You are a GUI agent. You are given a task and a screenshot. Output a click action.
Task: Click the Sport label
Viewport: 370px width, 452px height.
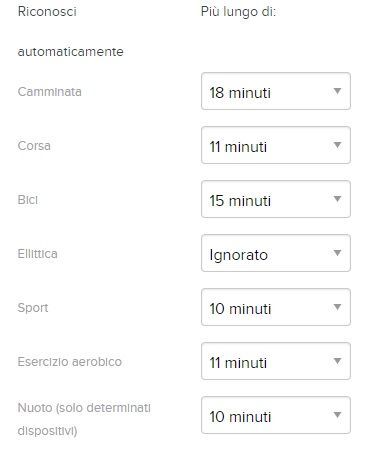pyautogui.click(x=33, y=308)
